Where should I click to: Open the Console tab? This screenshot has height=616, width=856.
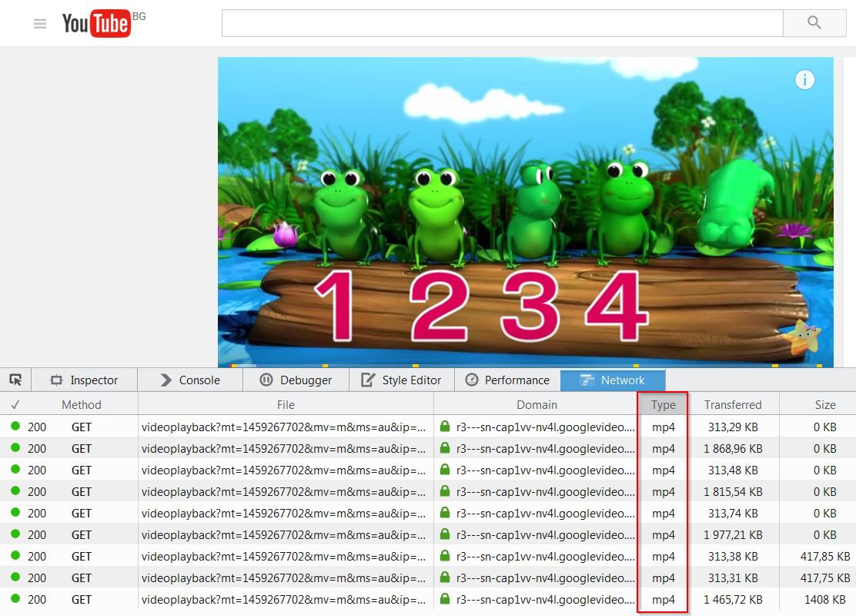(x=190, y=380)
